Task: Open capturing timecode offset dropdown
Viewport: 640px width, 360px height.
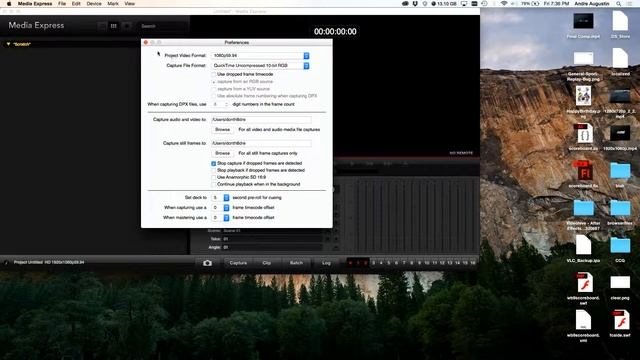Action: point(220,208)
